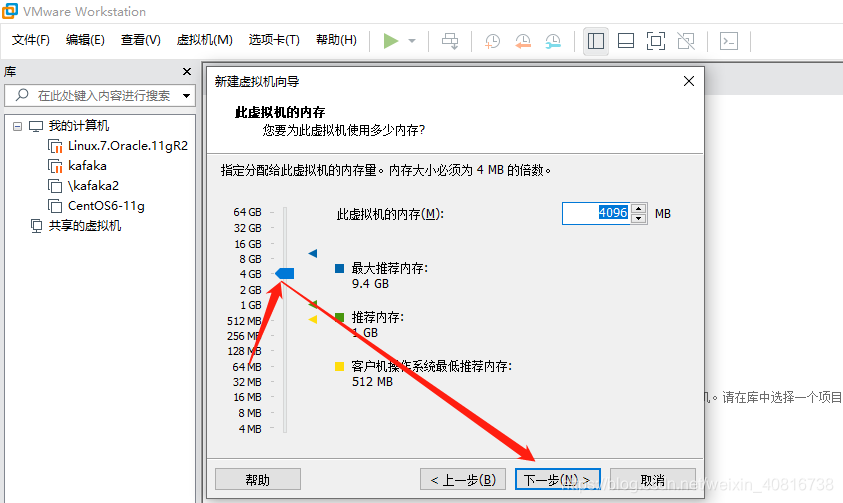Click the memory slider thumb at 4 GB

[x=285, y=274]
